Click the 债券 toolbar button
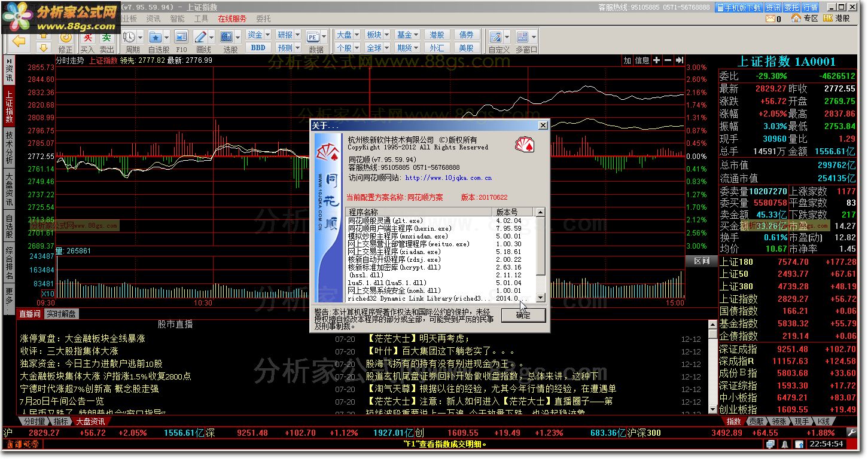Image resolution: width=868 pixels, height=459 pixels. [x=467, y=35]
